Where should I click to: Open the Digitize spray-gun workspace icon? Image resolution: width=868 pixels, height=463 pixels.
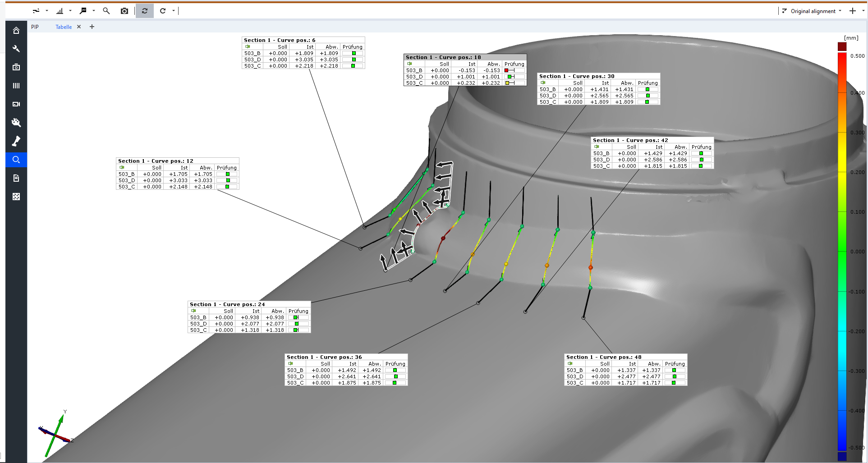16,122
